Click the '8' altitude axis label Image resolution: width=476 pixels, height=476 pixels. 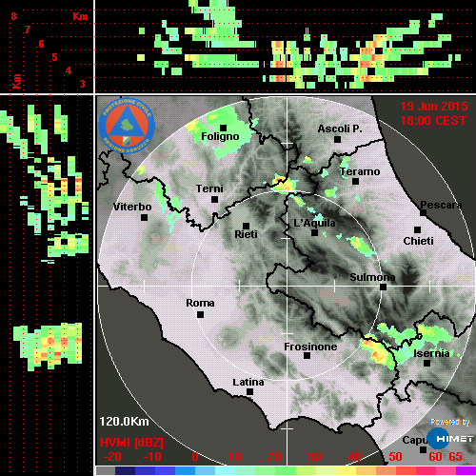pyautogui.click(x=13, y=16)
